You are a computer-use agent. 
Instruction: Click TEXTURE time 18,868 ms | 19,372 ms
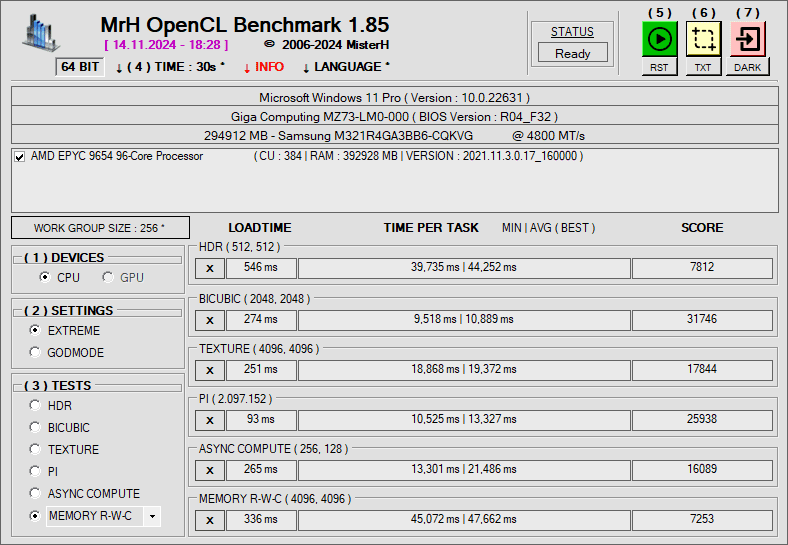pyautogui.click(x=464, y=370)
